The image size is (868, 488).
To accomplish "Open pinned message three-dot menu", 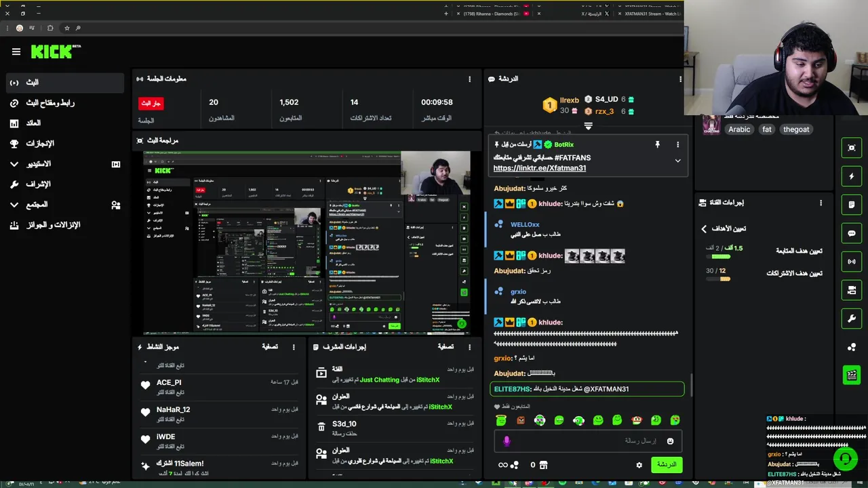I will (677, 144).
